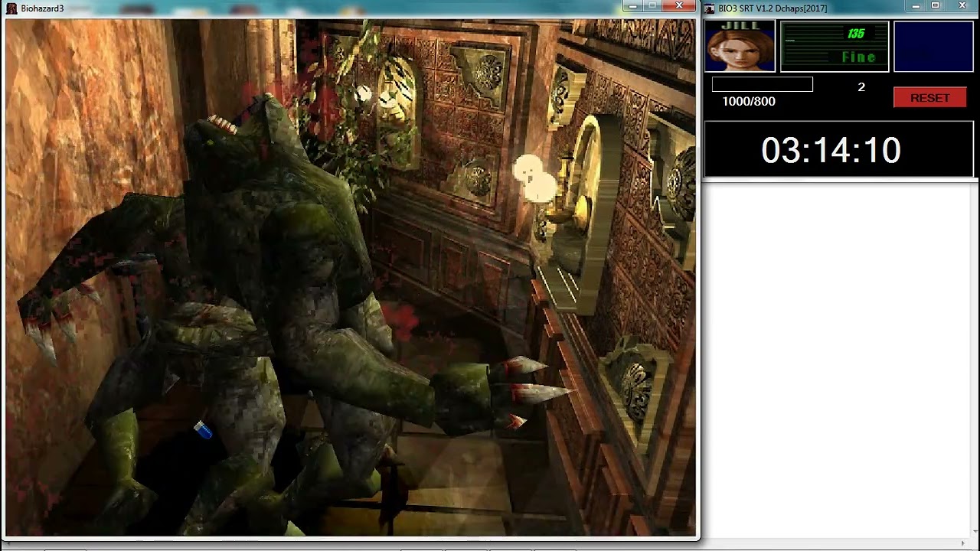Click the blue item on the floor in-game
The width and height of the screenshot is (980, 551).
coord(203,430)
